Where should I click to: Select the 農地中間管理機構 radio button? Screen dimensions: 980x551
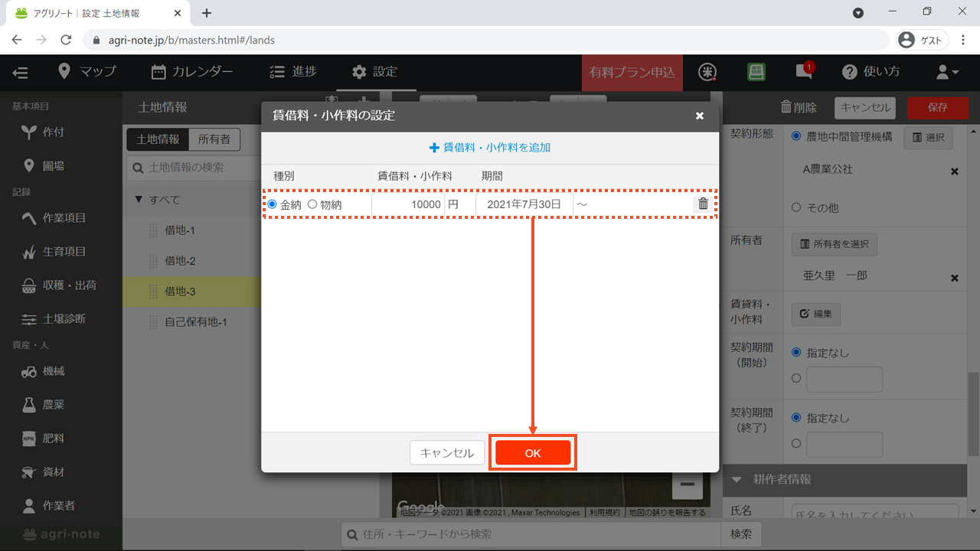(796, 136)
